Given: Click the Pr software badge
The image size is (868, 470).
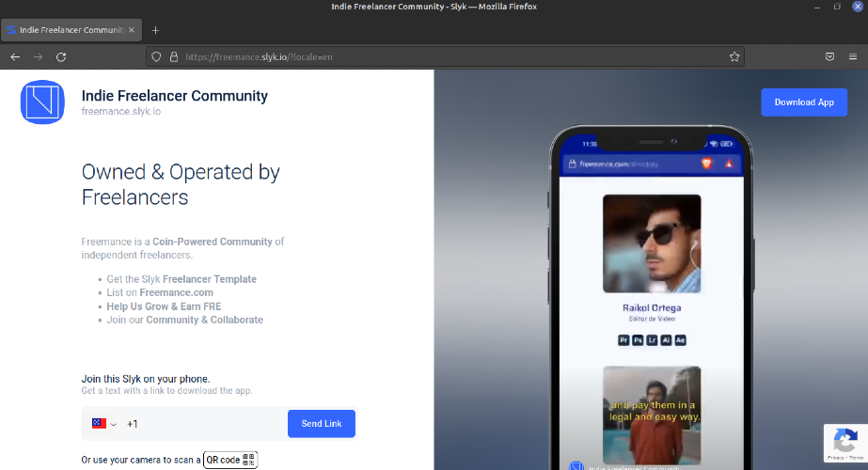Looking at the screenshot, I should click(623, 340).
